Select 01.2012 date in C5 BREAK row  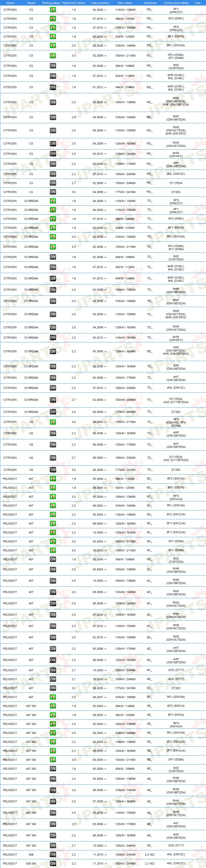pyautogui.click(x=100, y=279)
